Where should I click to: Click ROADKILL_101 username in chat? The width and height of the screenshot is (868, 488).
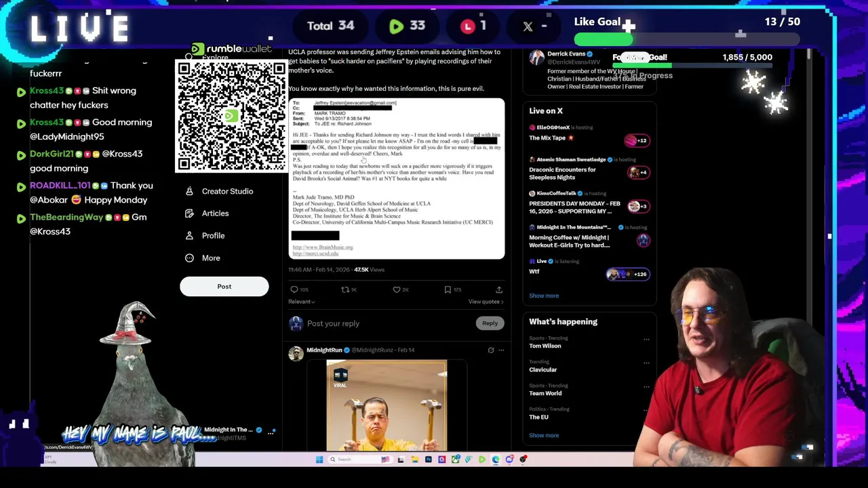coord(60,186)
